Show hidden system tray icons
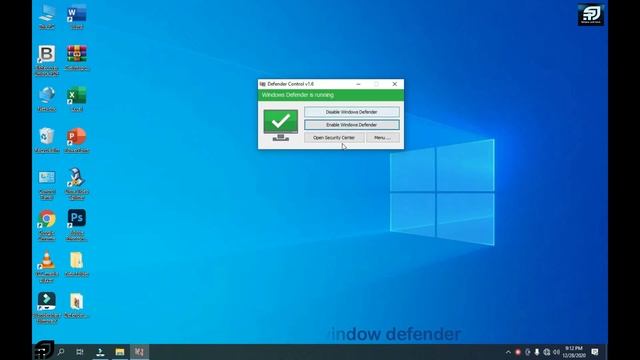 [x=508, y=352]
